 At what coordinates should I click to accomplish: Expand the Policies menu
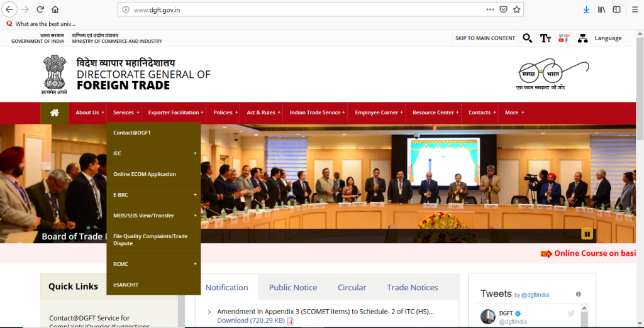[226, 112]
